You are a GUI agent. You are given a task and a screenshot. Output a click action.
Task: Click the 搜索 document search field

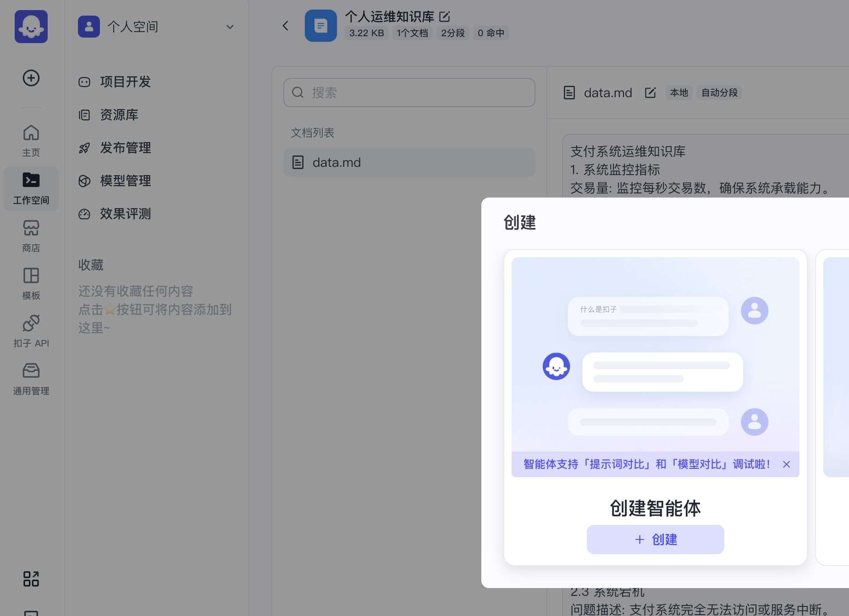(409, 93)
